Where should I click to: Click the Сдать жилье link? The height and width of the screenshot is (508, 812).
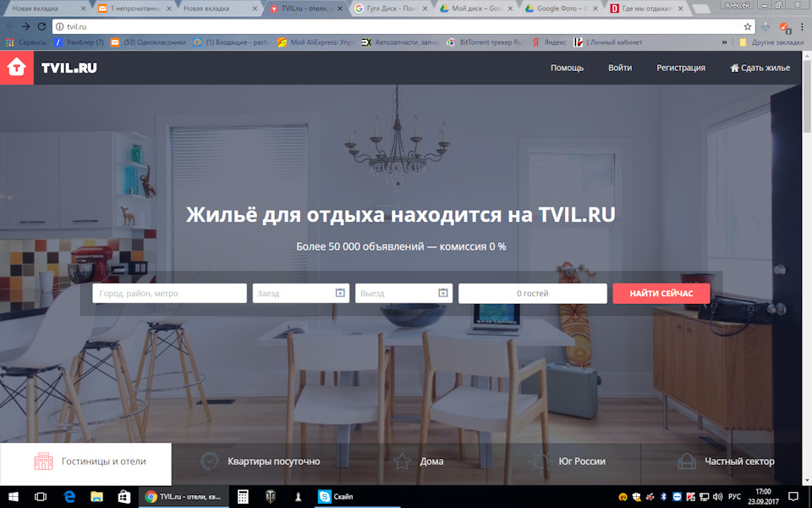[760, 68]
